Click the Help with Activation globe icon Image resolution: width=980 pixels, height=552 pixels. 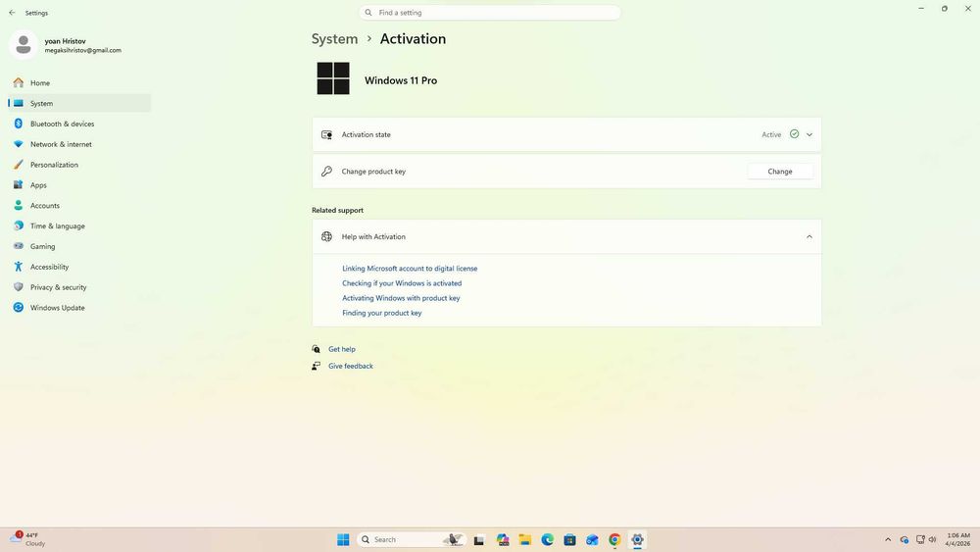327,236
